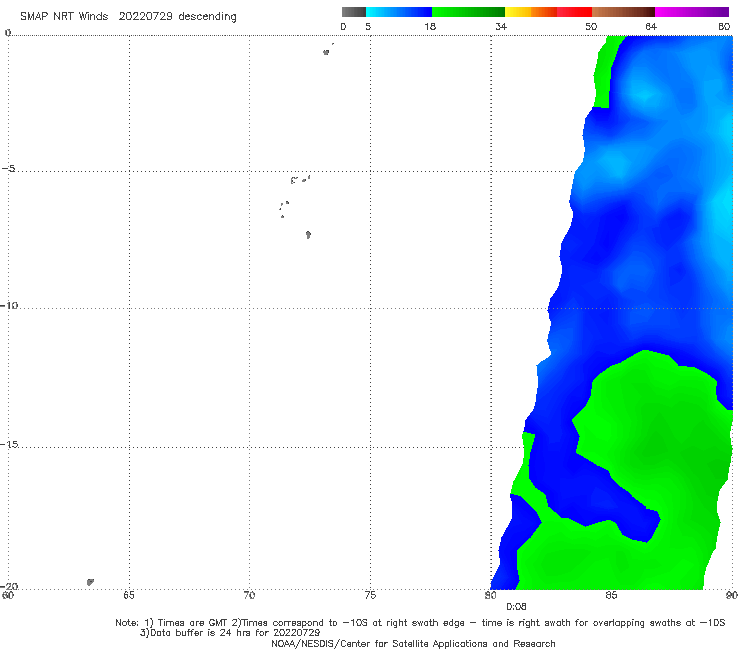
Task: Click the '34' label under the color bar
Action: coord(501,27)
